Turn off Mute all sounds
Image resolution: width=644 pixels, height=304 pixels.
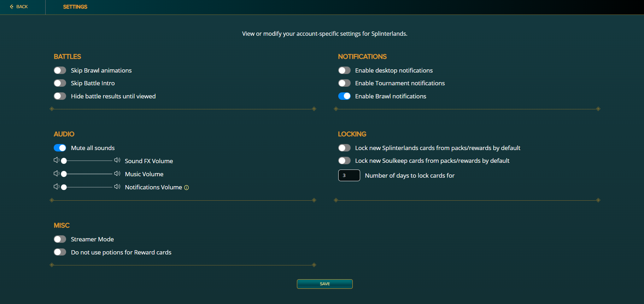click(x=60, y=148)
